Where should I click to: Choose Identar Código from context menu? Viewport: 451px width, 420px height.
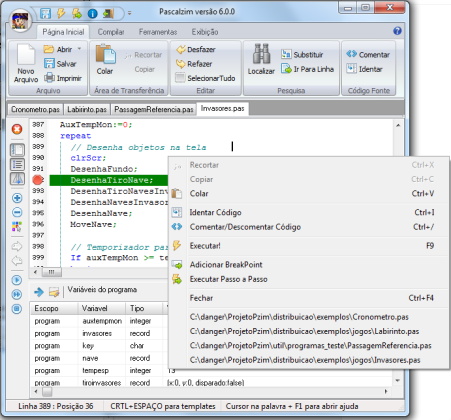[x=309, y=212]
